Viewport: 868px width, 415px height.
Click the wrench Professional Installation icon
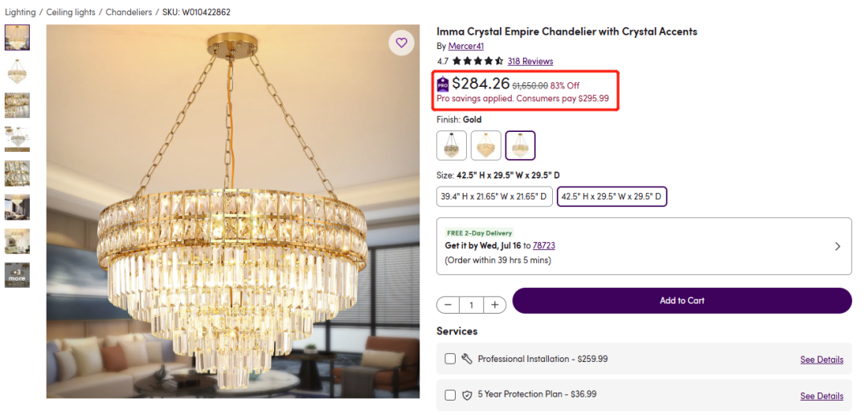coord(467,360)
